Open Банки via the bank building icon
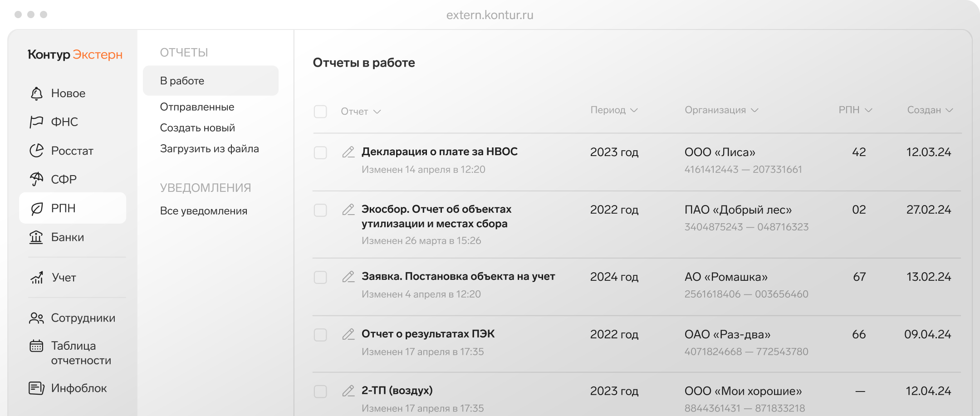The image size is (980, 416). pyautogui.click(x=36, y=237)
